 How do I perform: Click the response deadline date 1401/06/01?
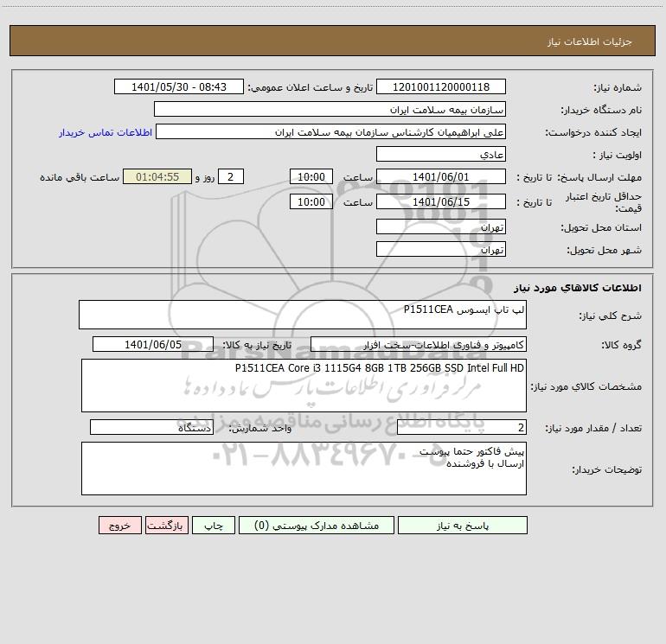click(441, 176)
